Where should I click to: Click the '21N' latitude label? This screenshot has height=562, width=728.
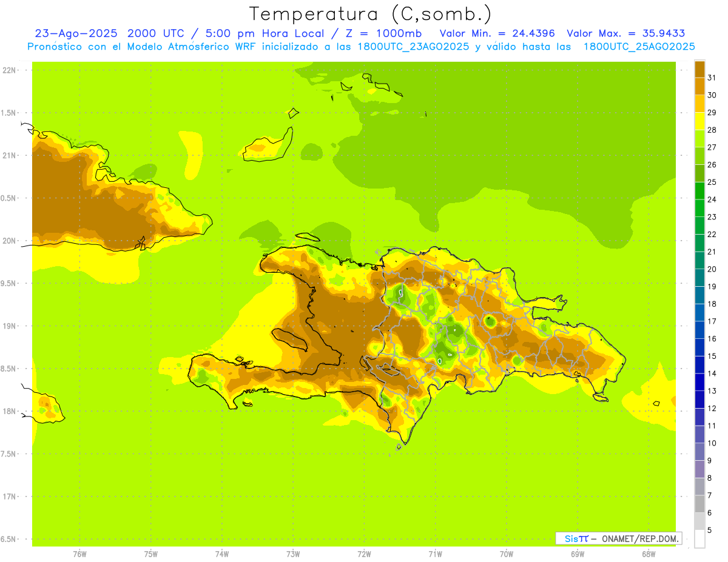10,155
